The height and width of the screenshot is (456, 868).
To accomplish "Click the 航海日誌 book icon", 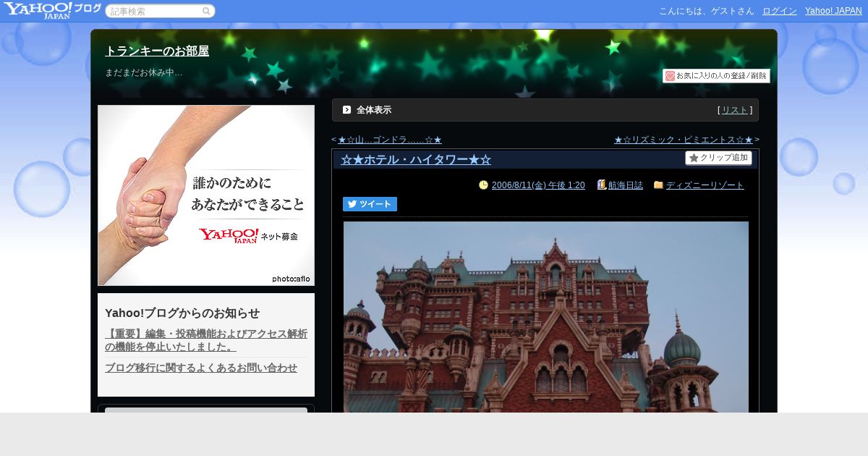I will pos(602,185).
